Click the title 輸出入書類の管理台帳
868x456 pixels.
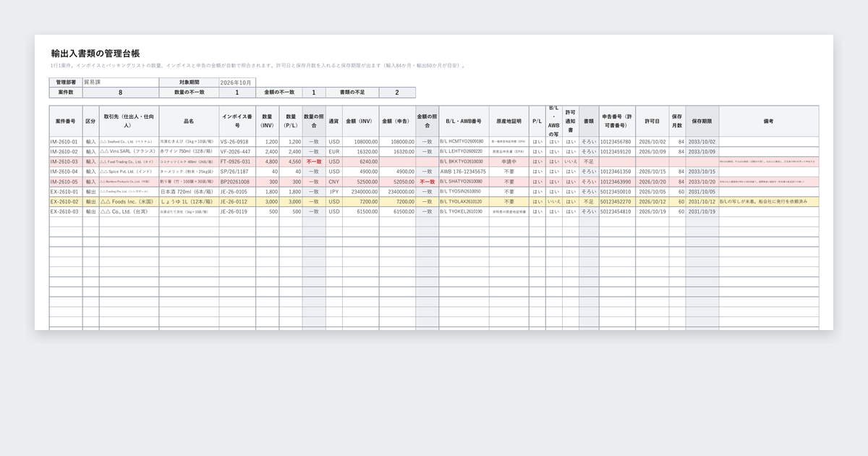(x=95, y=54)
